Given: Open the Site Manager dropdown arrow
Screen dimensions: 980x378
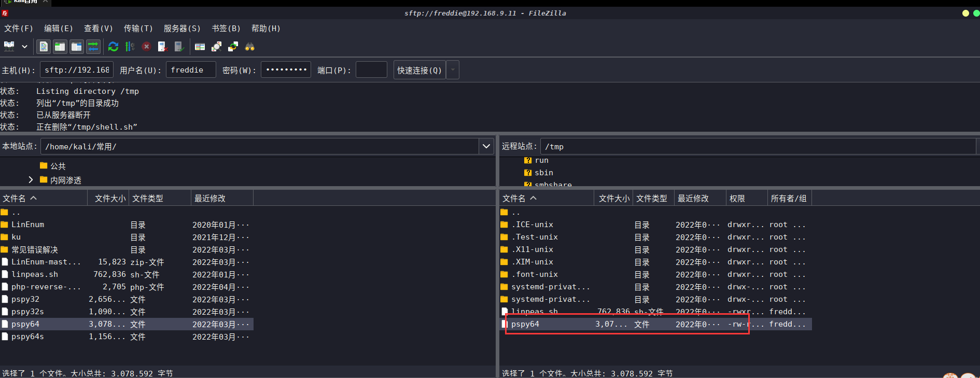Looking at the screenshot, I should click(24, 47).
